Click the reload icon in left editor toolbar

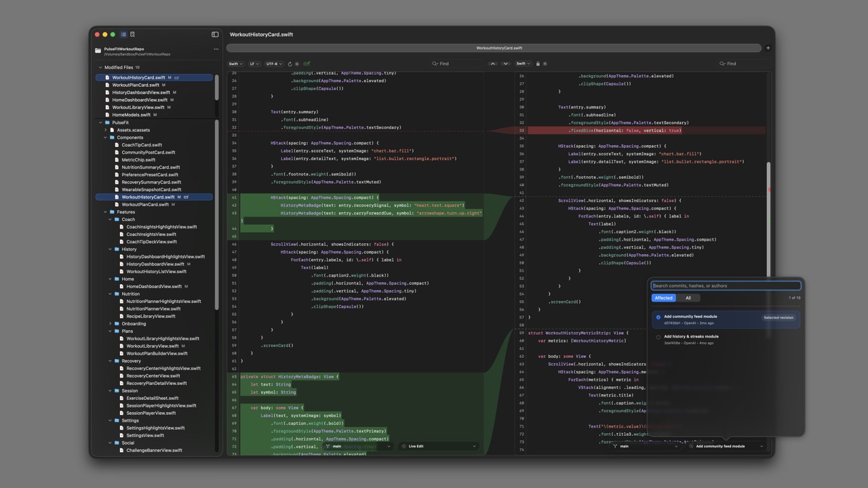[290, 64]
